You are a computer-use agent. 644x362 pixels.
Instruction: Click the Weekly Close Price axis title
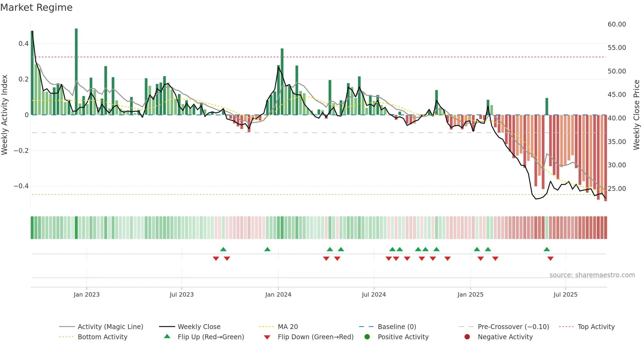(x=636, y=115)
